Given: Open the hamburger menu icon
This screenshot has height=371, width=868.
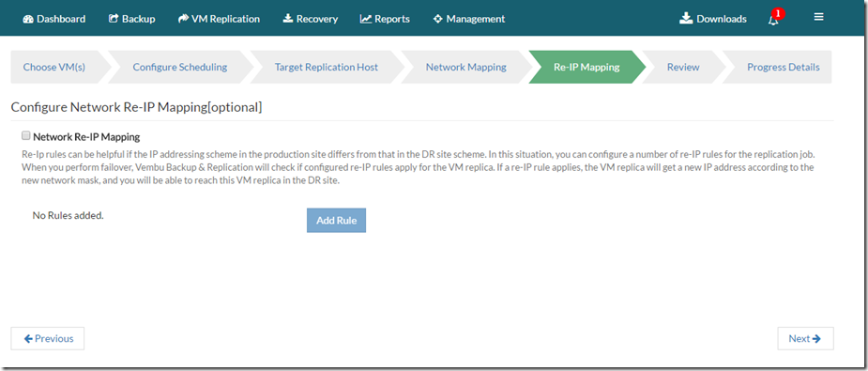Looking at the screenshot, I should coord(818,17).
